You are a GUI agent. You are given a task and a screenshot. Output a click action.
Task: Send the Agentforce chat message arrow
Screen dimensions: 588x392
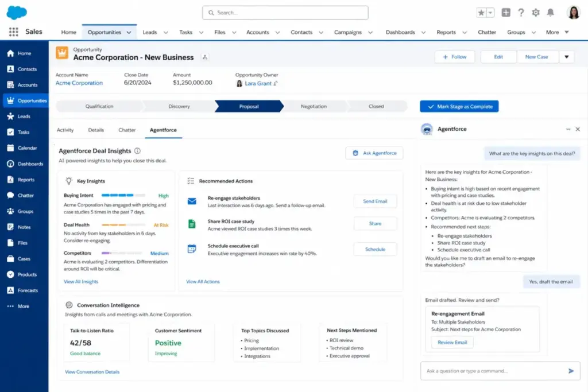pos(571,371)
